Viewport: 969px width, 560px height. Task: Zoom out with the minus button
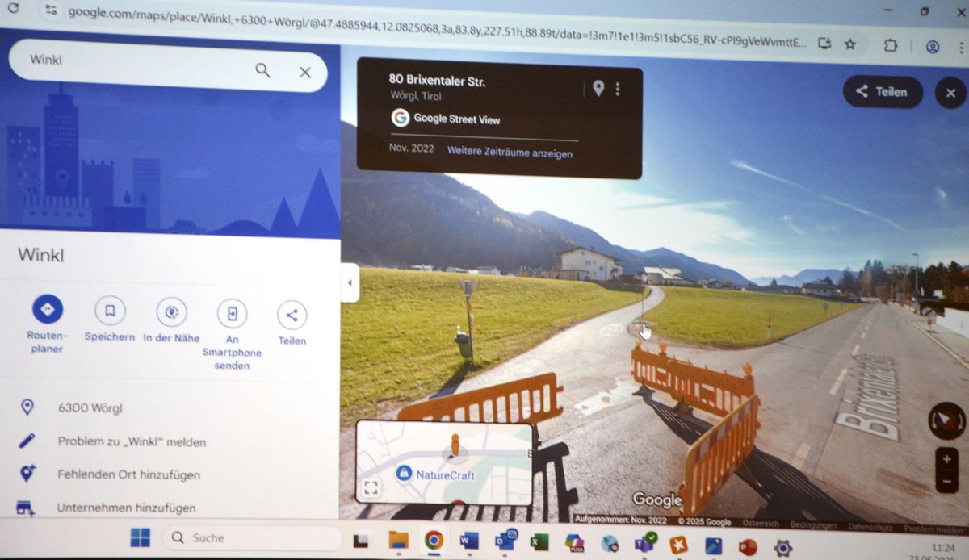click(946, 482)
